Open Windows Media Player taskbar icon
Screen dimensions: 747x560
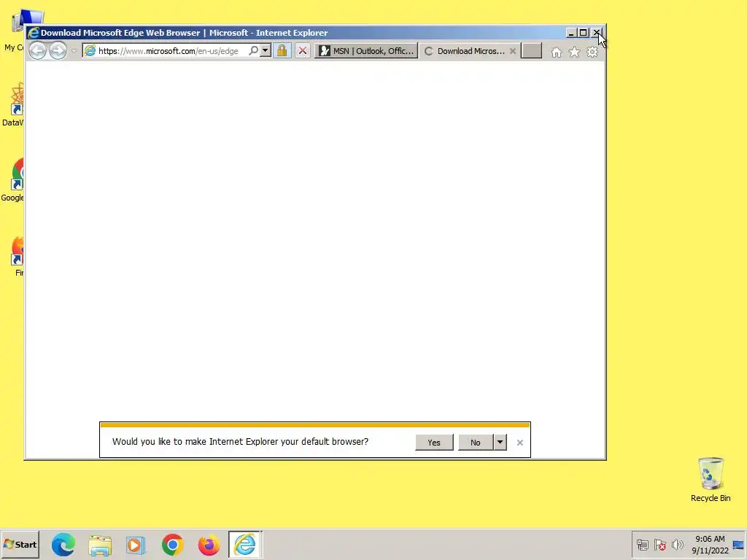136,544
